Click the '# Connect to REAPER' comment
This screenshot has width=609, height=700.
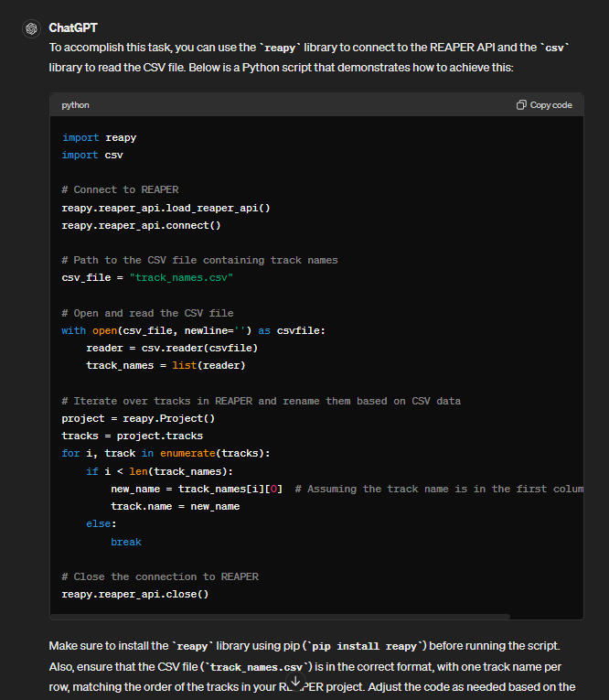click(120, 189)
